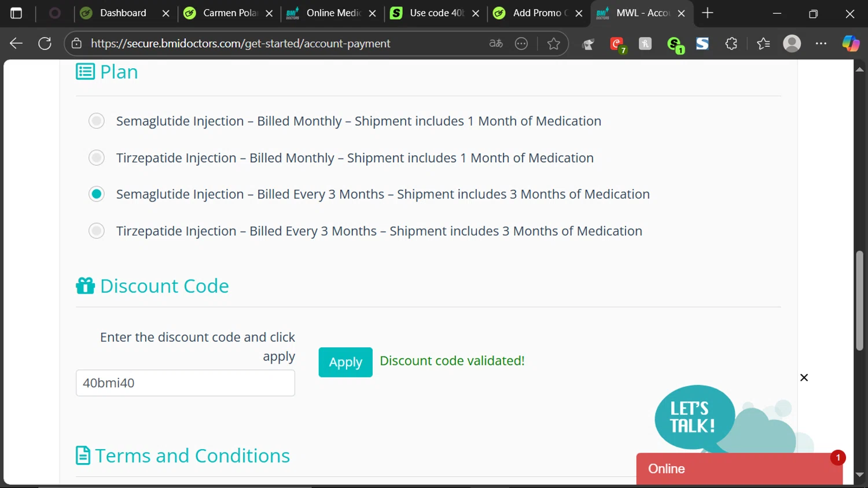Viewport: 868px width, 488px height.
Task: Open a new browser tab
Action: pyautogui.click(x=707, y=13)
